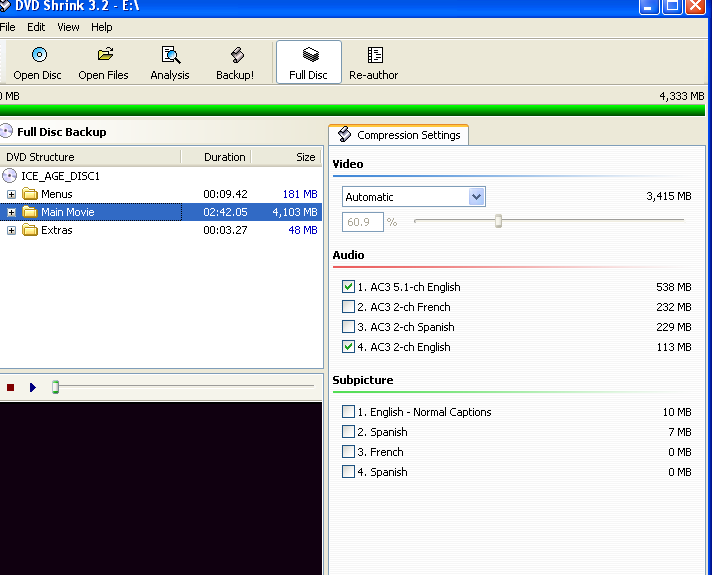This screenshot has width=712, height=575.
Task: Click the 60.9 percent input field
Action: [363, 222]
